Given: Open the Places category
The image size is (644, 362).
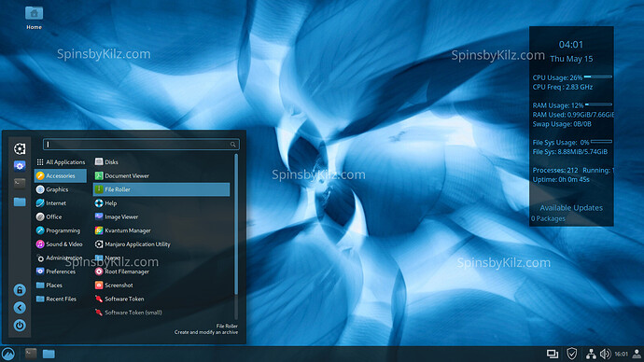Looking at the screenshot, I should click(x=61, y=285).
